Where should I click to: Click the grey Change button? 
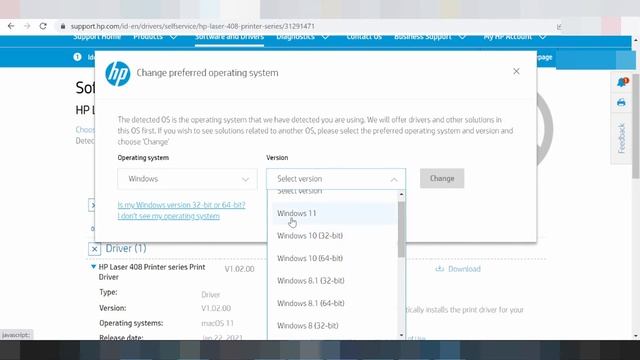pyautogui.click(x=442, y=178)
